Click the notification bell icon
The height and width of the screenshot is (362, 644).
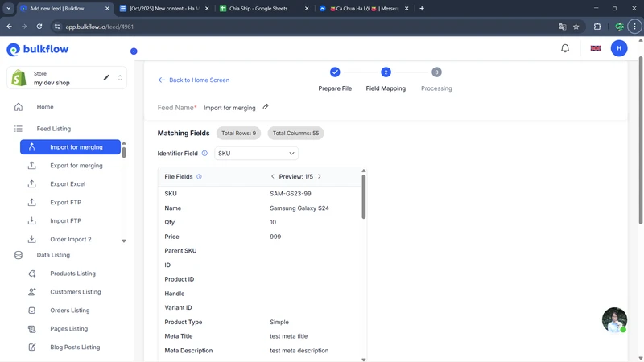tap(565, 48)
